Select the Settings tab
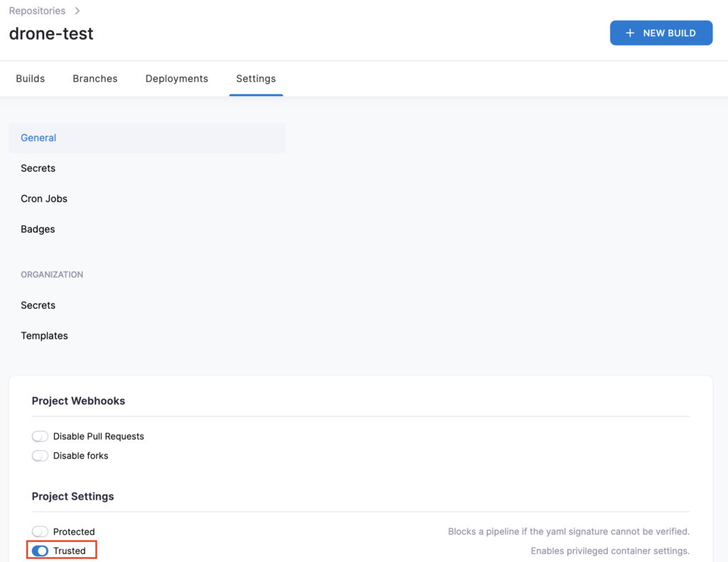 (x=256, y=78)
